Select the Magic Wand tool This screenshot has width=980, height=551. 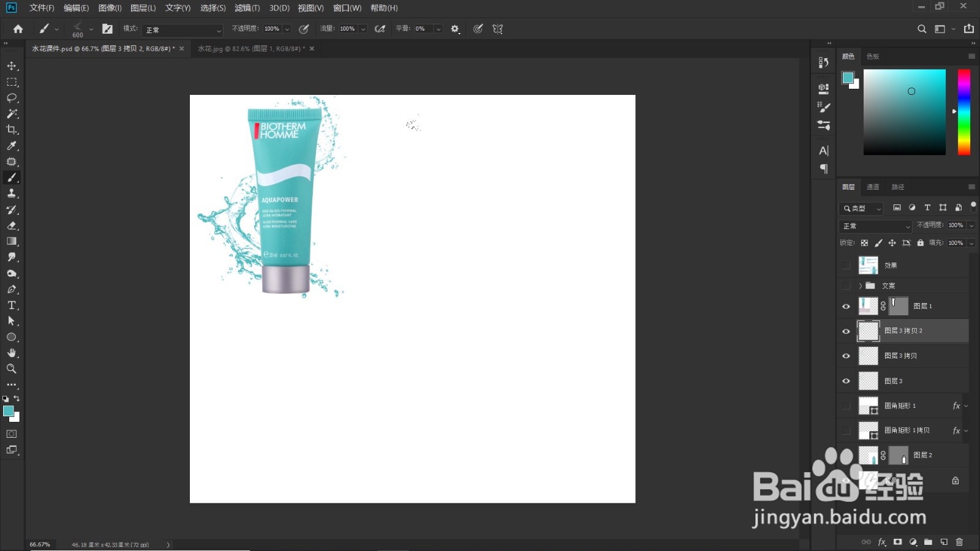click(x=12, y=114)
